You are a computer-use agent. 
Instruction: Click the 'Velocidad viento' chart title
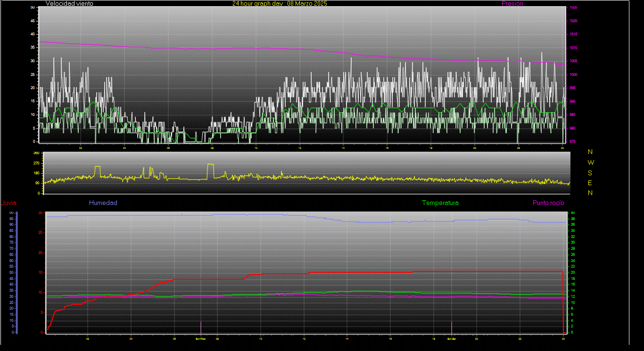coord(69,3)
